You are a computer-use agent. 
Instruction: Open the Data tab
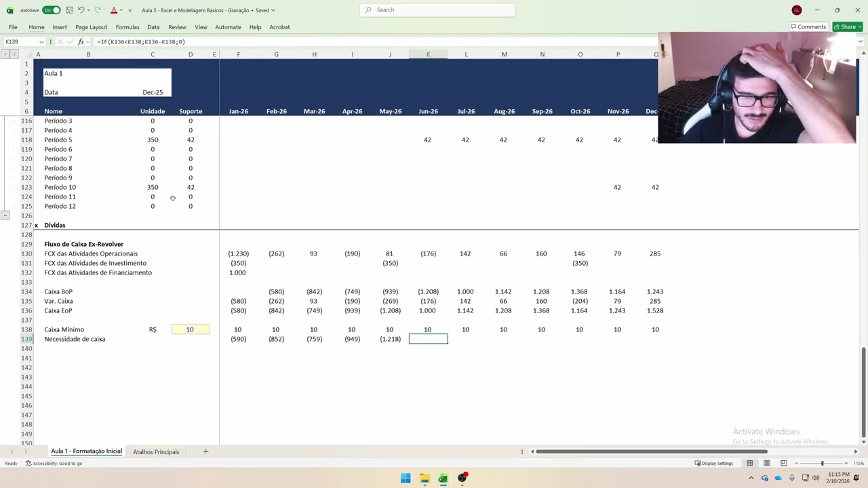(x=153, y=27)
